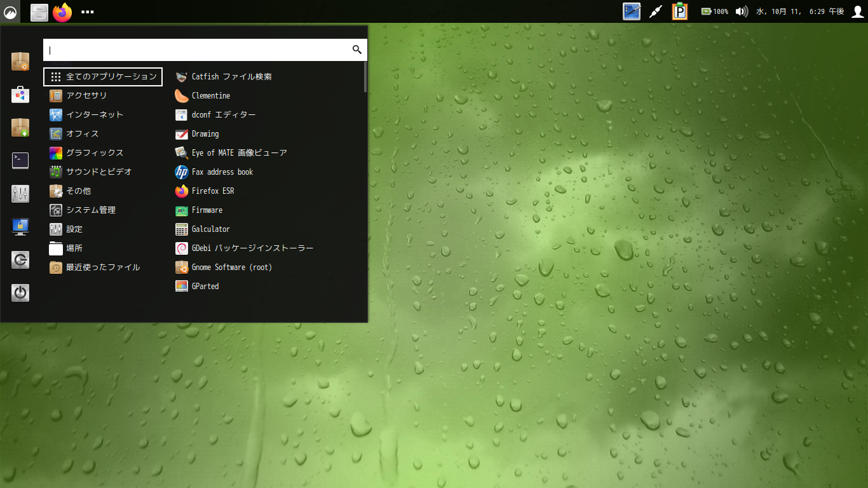Launch Firefox from top panel
This screenshot has height=488, width=868.
coord(62,11)
